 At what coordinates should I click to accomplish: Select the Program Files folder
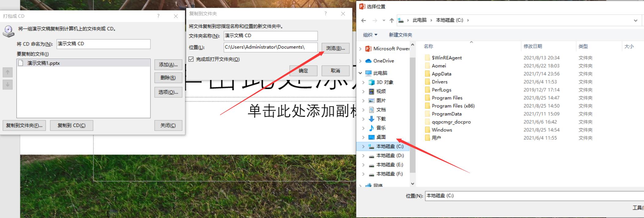pos(447,98)
